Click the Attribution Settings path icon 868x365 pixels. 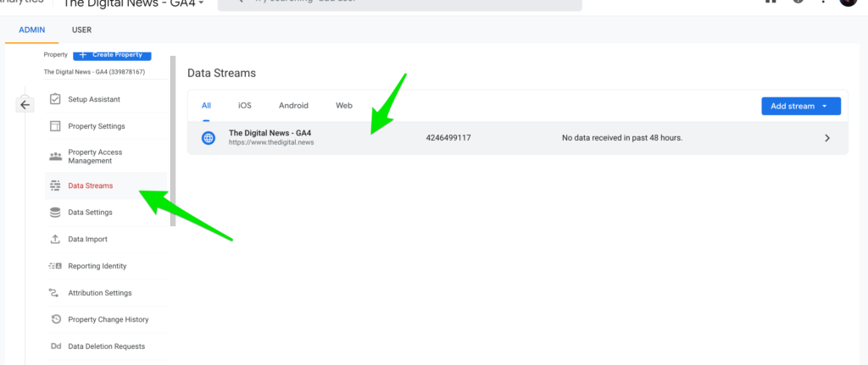click(53, 292)
